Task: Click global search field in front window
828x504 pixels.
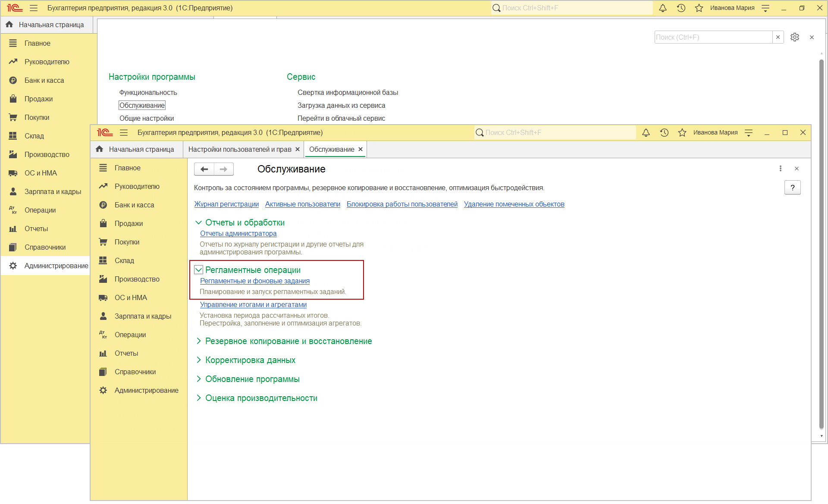Action: click(x=555, y=132)
